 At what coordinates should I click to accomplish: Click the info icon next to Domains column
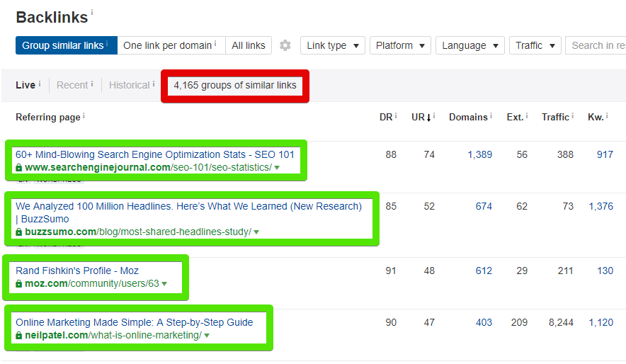point(491,115)
